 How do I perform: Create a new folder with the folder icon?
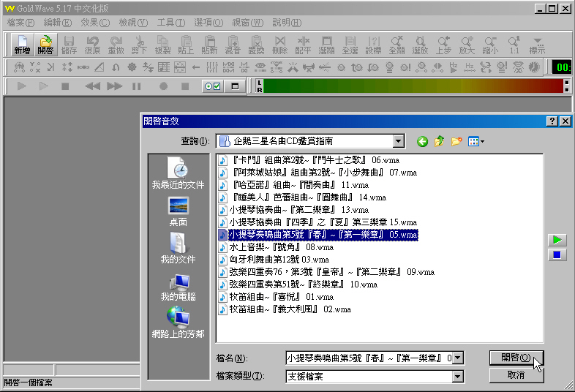tap(457, 141)
